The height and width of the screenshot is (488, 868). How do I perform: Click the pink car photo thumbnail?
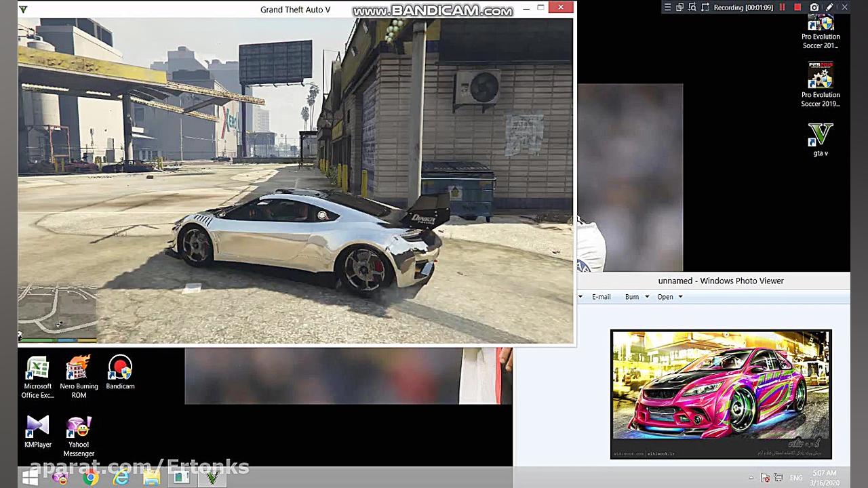721,393
